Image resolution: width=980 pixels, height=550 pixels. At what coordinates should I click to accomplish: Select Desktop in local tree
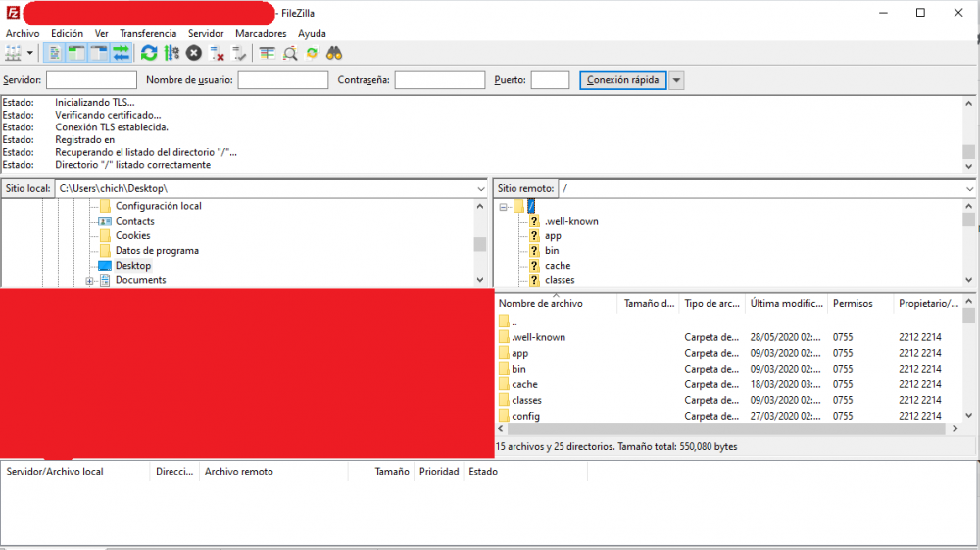pyautogui.click(x=133, y=266)
